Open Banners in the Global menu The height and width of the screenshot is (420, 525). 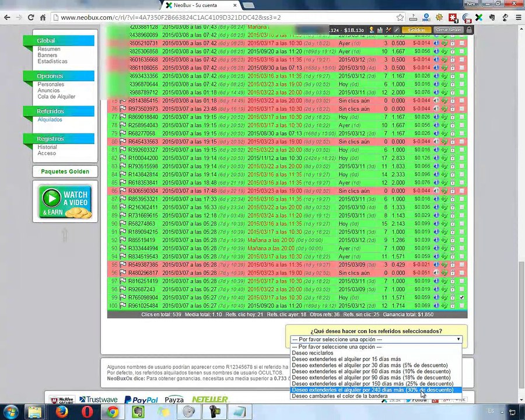[47, 55]
